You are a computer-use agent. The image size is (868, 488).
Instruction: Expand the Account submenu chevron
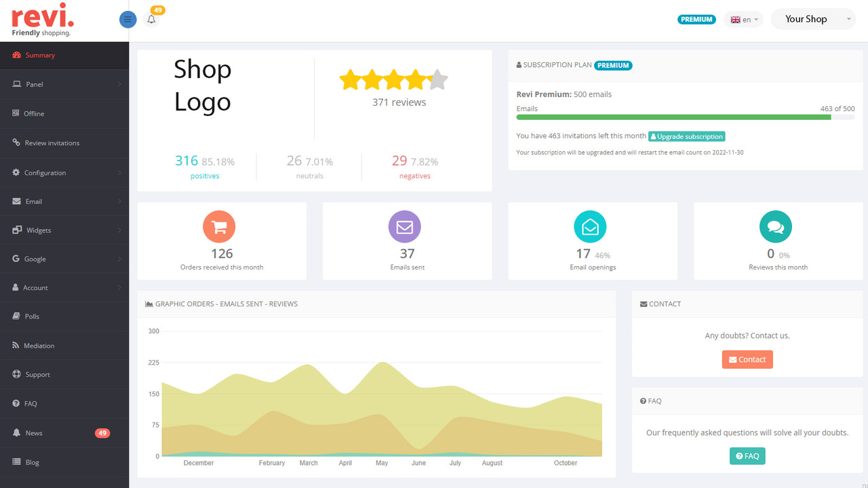pyautogui.click(x=119, y=287)
